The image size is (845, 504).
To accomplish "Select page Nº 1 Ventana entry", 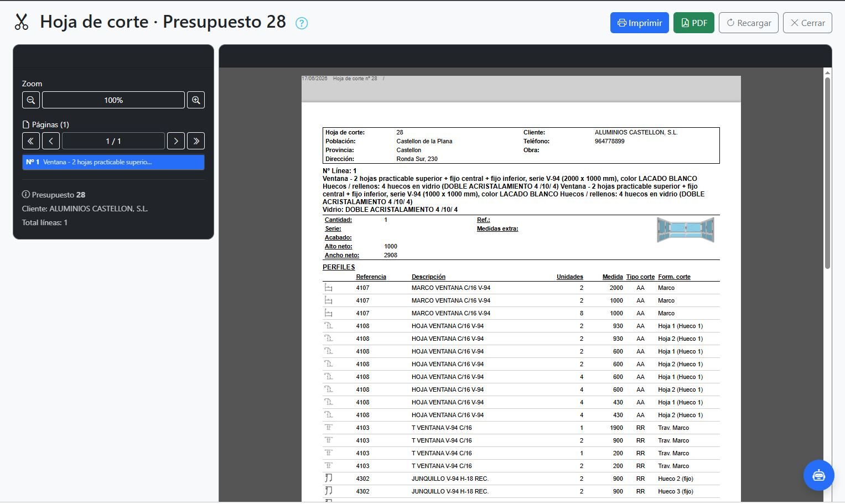I will tap(113, 162).
